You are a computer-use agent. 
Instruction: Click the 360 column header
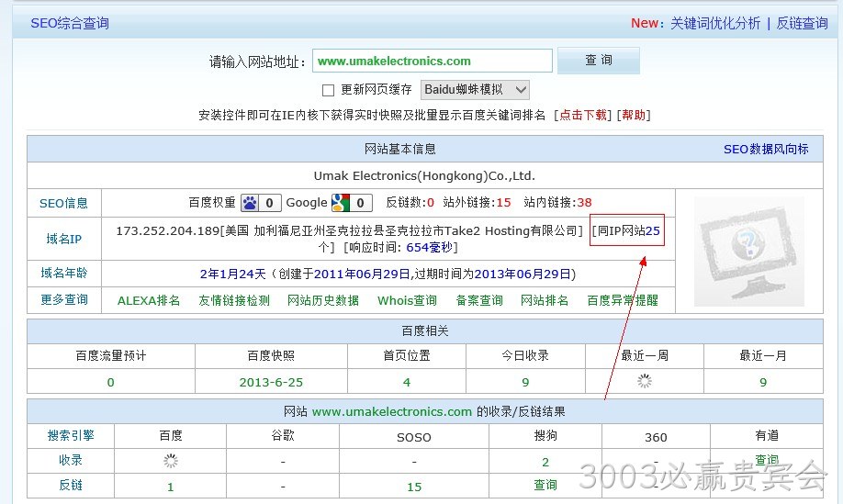(x=656, y=437)
